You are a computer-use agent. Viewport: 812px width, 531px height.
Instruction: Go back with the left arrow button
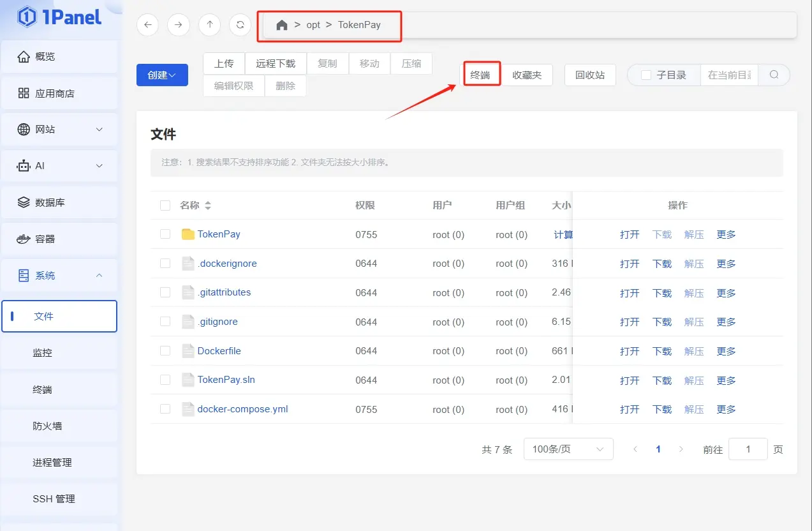147,25
